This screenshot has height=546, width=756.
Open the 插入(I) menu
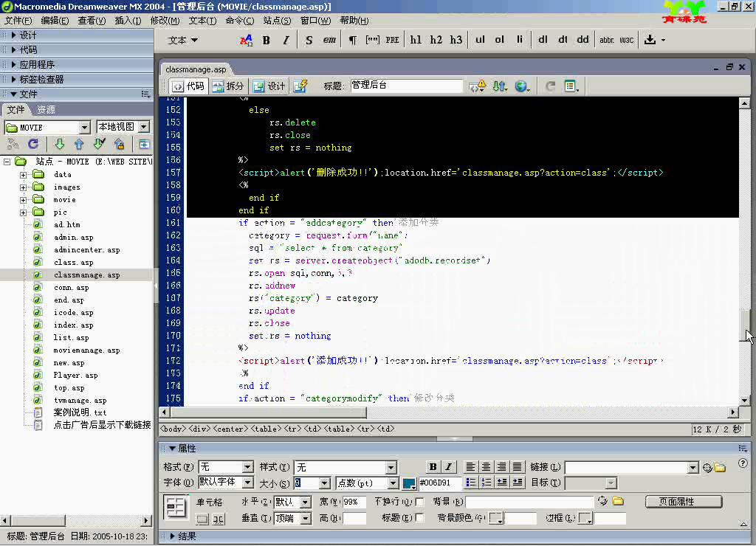[x=128, y=21]
